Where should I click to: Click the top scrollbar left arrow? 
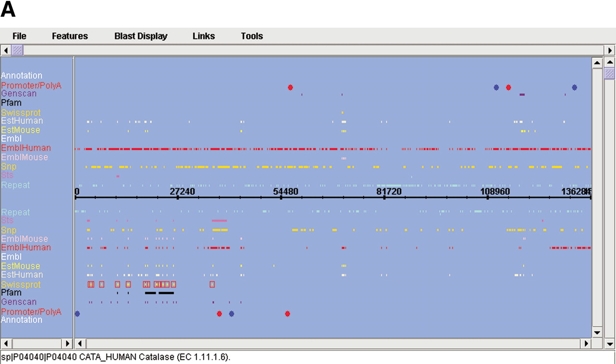coord(6,50)
